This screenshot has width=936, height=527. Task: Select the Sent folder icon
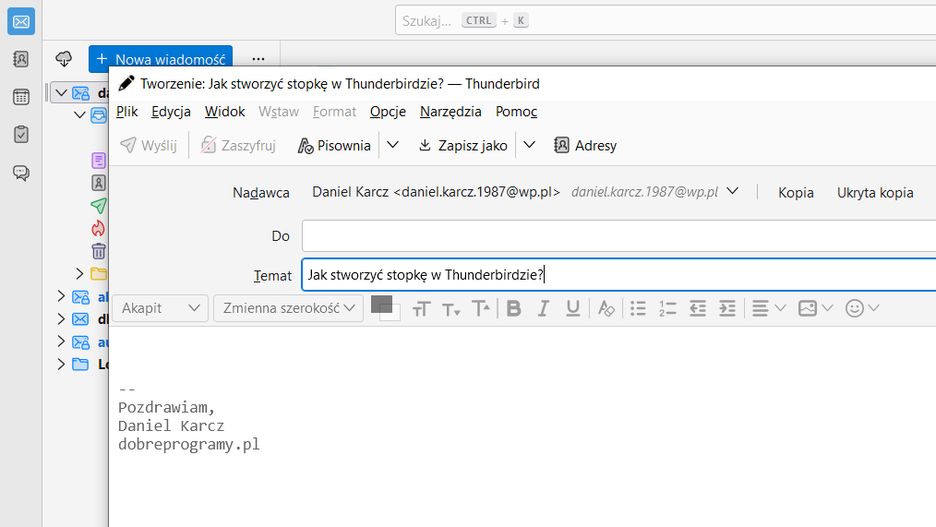pyautogui.click(x=98, y=205)
